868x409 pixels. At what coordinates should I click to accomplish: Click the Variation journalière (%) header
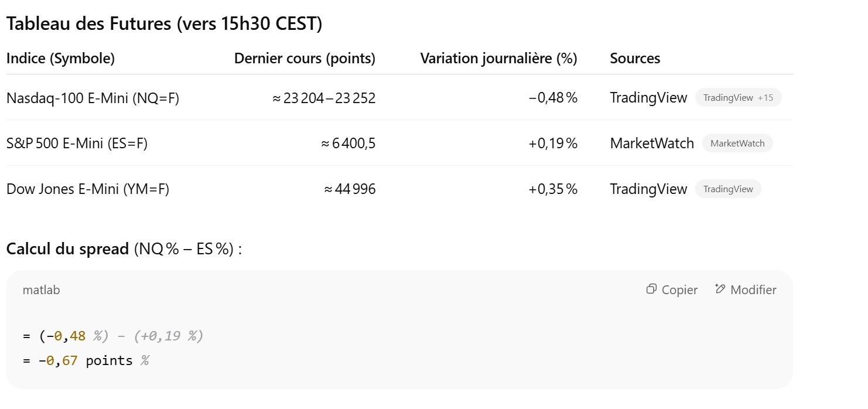(x=498, y=59)
